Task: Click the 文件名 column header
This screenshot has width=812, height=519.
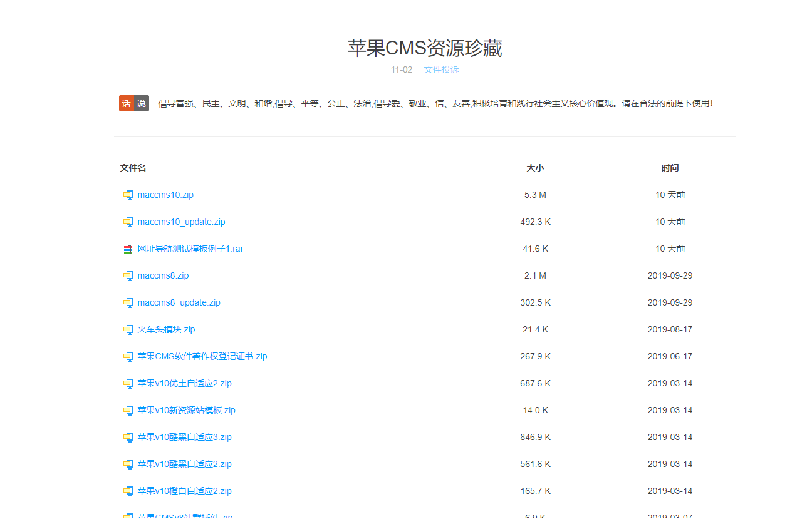Action: coord(132,168)
